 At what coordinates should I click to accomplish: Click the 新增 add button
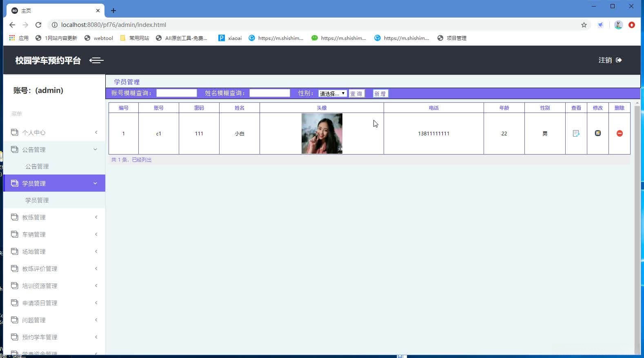(380, 93)
